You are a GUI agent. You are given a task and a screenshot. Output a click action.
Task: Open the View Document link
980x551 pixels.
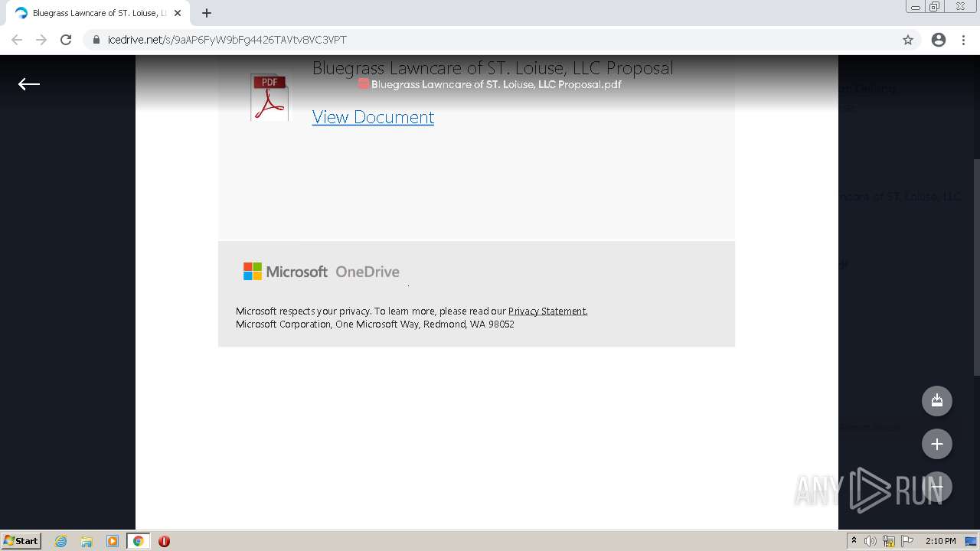point(373,117)
